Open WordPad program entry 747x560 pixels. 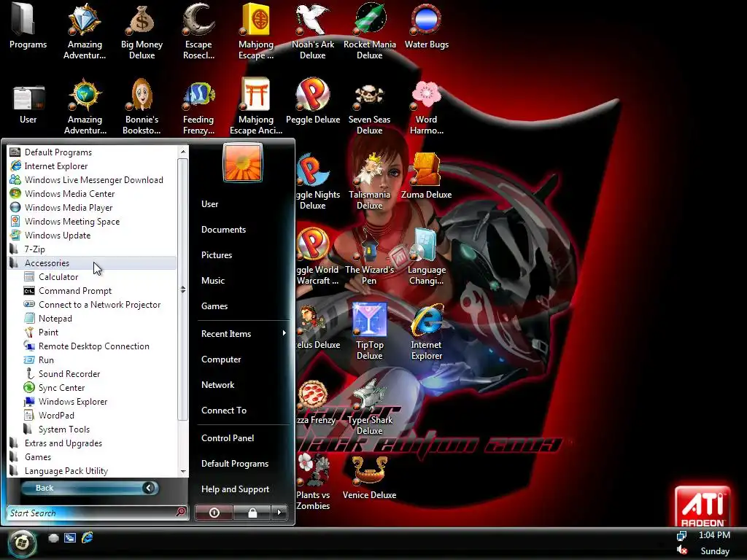[99, 415]
